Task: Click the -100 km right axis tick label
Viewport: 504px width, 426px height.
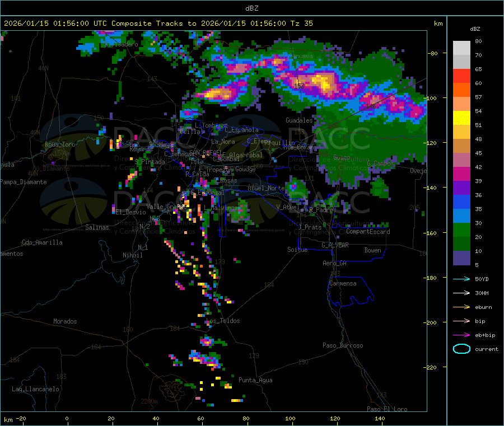Action: click(430, 98)
